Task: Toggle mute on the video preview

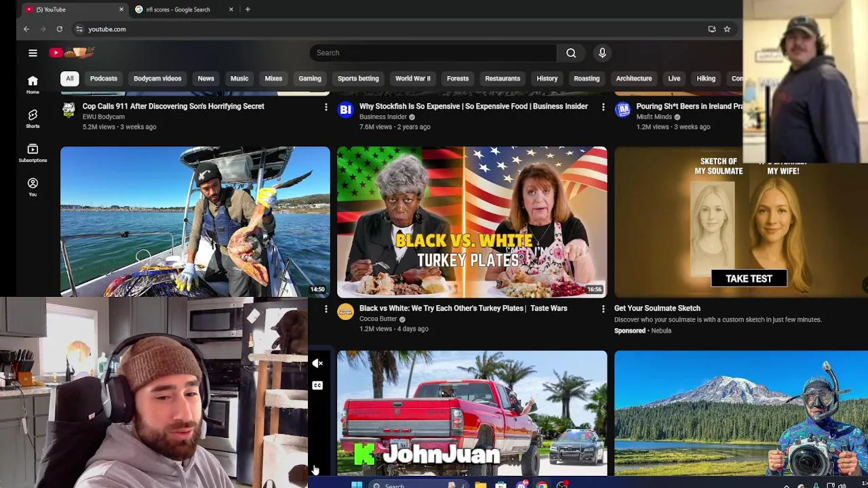Action: 317,363
